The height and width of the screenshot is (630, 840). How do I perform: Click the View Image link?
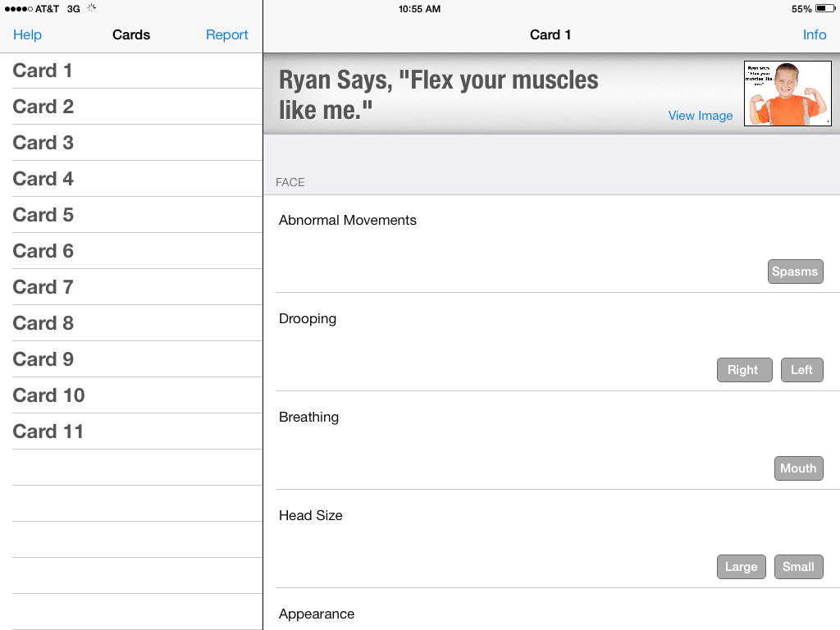click(x=700, y=116)
